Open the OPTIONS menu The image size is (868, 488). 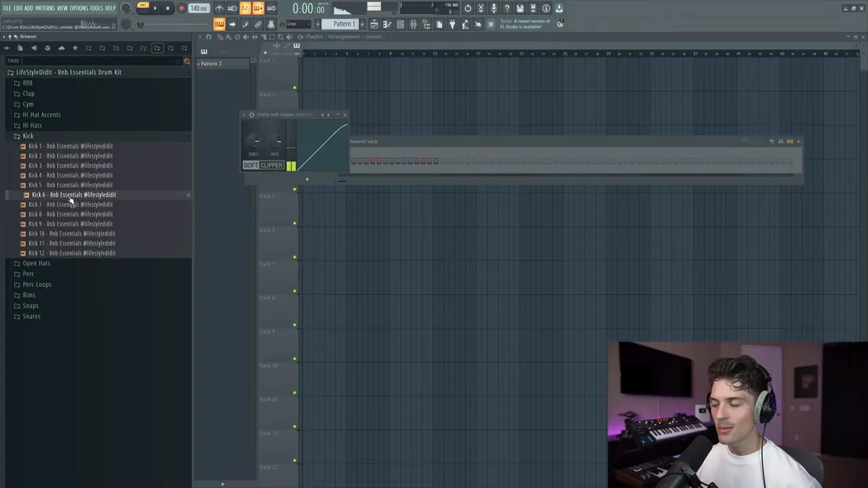point(79,8)
